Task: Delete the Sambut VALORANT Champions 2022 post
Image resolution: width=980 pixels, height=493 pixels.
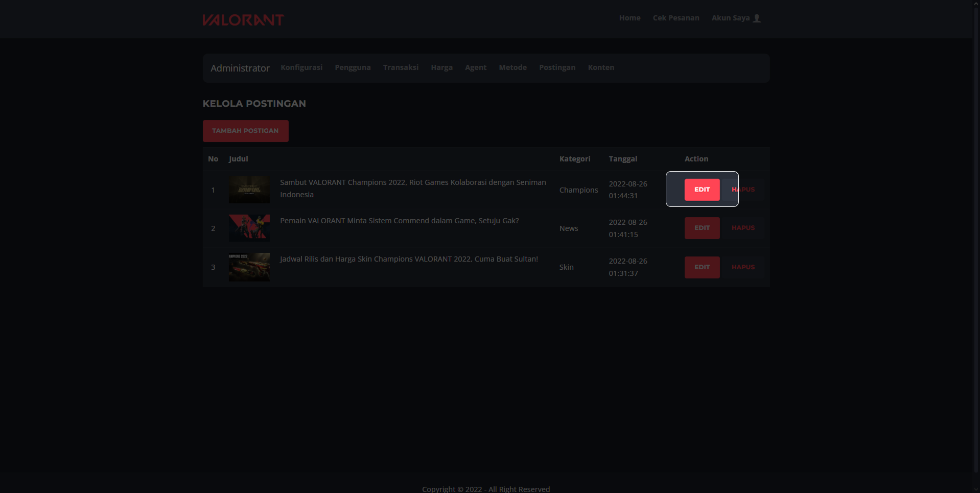Action: coord(743,190)
